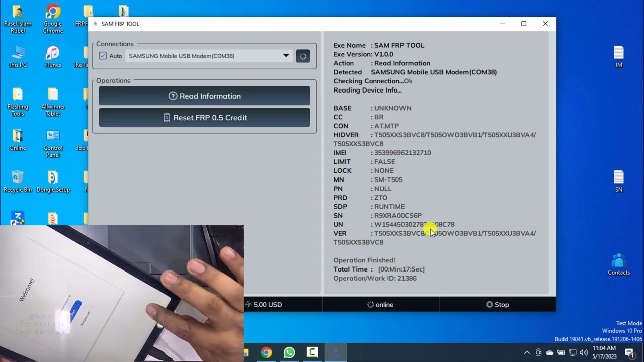Screen dimensions: 644x362
Task: Click the PRD value ZTO
Action: point(381,198)
